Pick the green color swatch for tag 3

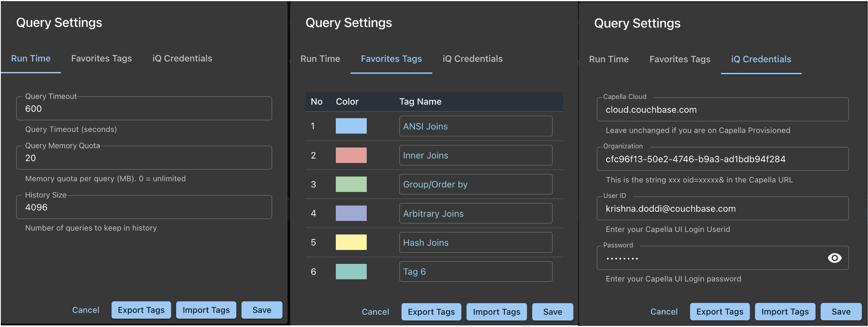pos(351,184)
